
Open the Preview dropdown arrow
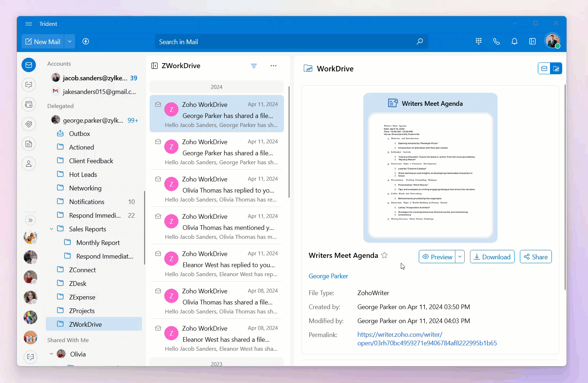point(460,257)
